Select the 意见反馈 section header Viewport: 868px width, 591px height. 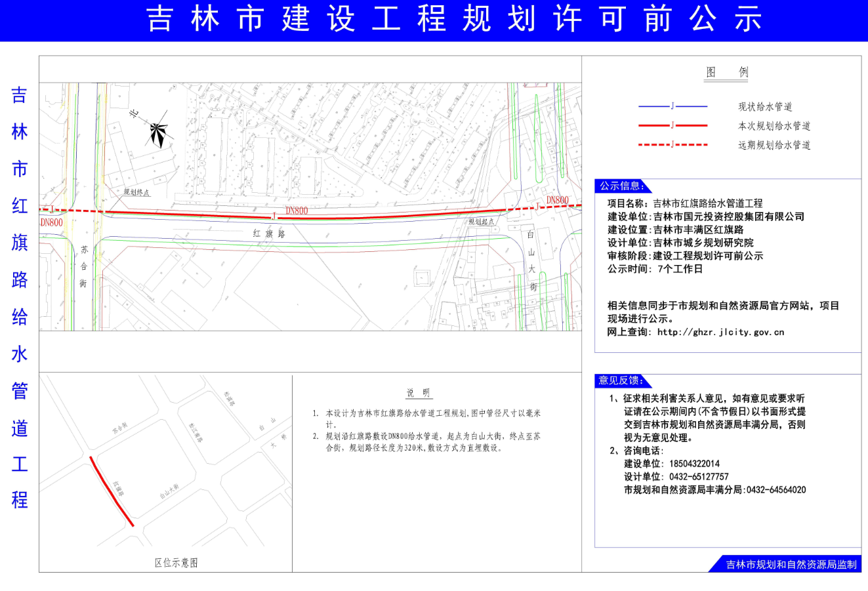621,380
